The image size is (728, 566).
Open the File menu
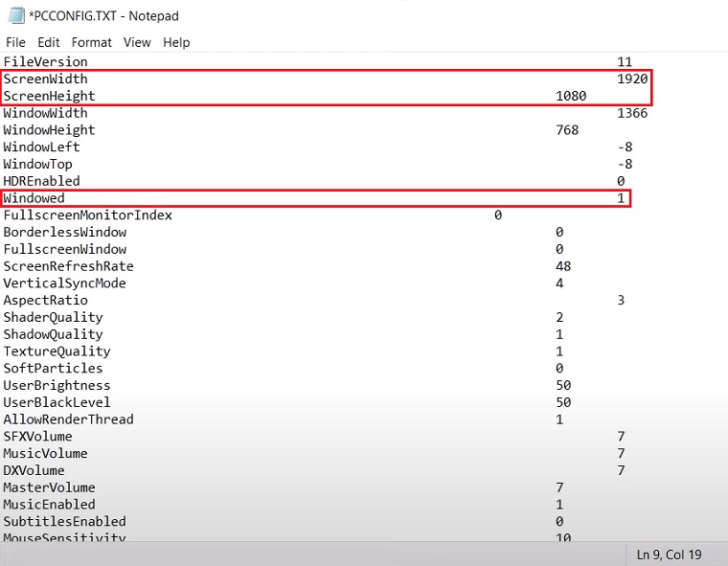pyautogui.click(x=15, y=42)
